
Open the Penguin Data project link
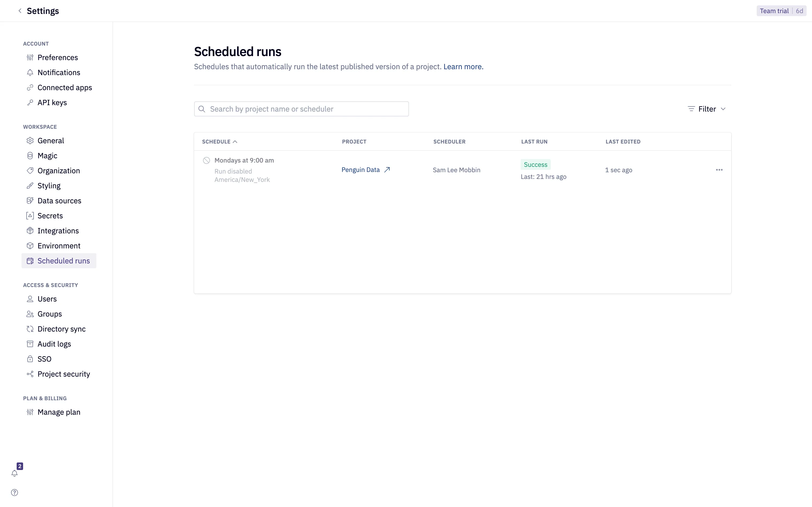coord(360,170)
